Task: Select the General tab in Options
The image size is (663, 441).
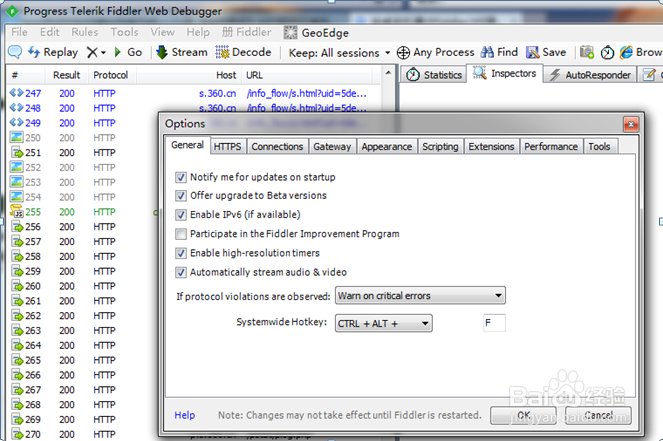Action: [x=187, y=145]
